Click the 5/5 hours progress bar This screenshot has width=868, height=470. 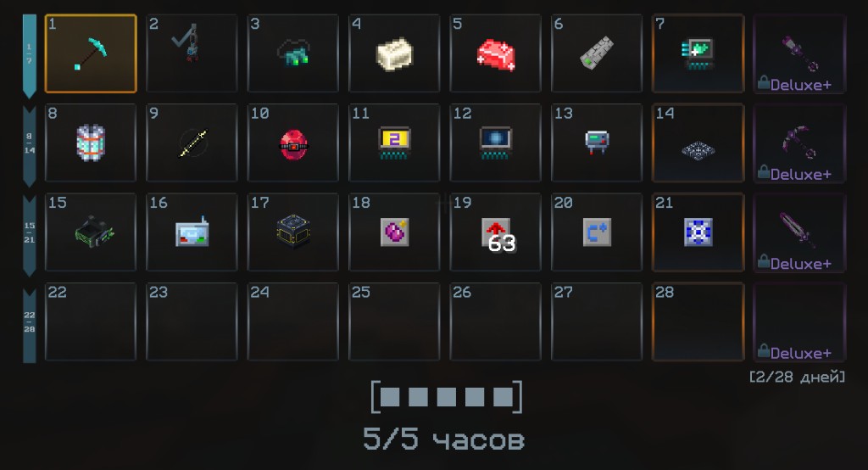point(446,397)
